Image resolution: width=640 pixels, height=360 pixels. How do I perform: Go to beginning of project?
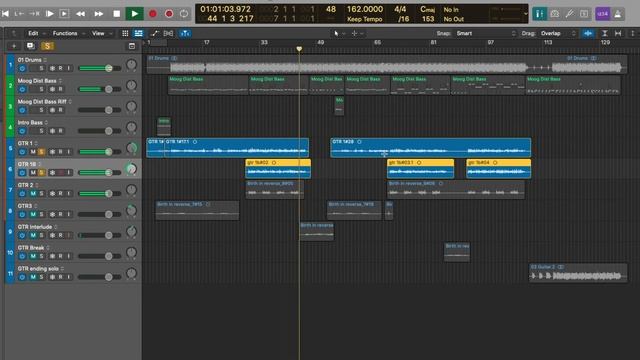[x=5, y=14]
